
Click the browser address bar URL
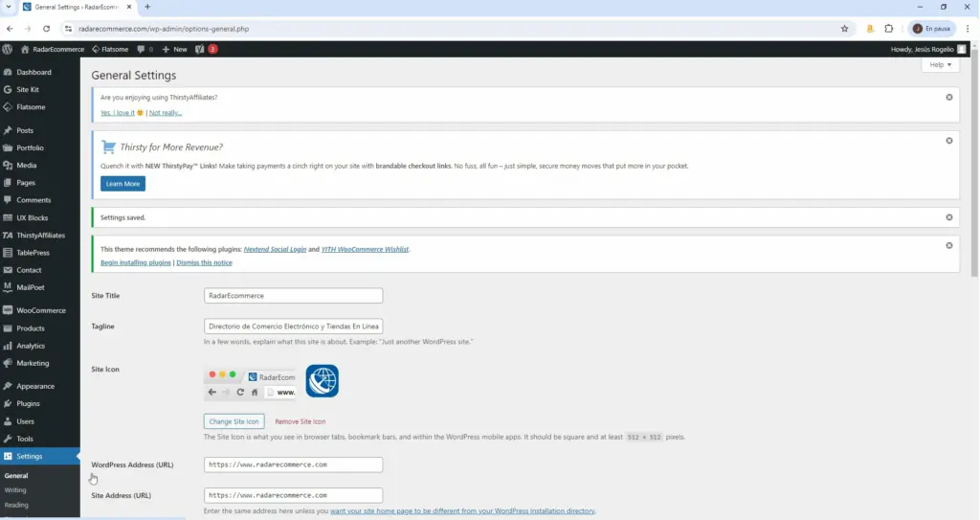164,29
